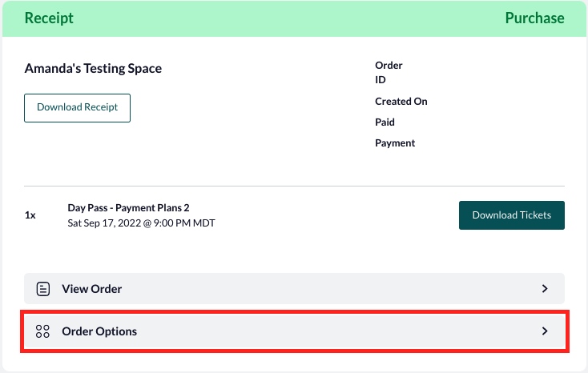588x373 pixels.
Task: Click Day Pass - Payment Plans 2 title
Action: point(128,207)
